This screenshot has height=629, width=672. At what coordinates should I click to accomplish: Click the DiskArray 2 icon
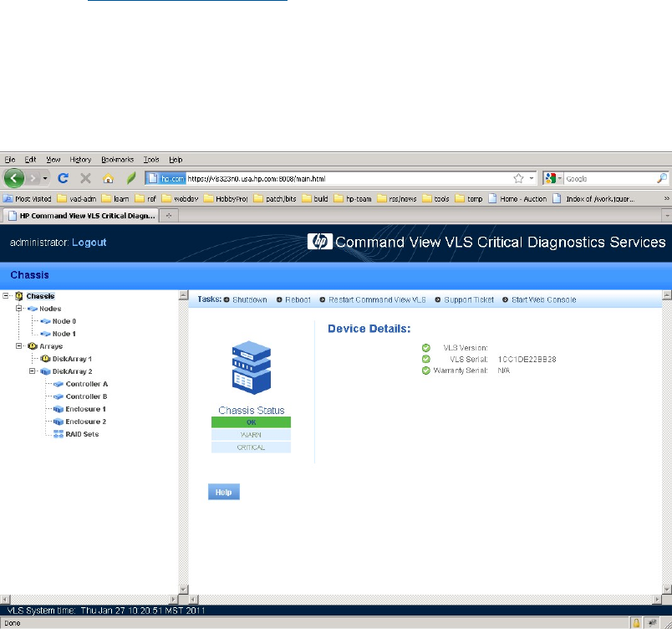click(45, 371)
